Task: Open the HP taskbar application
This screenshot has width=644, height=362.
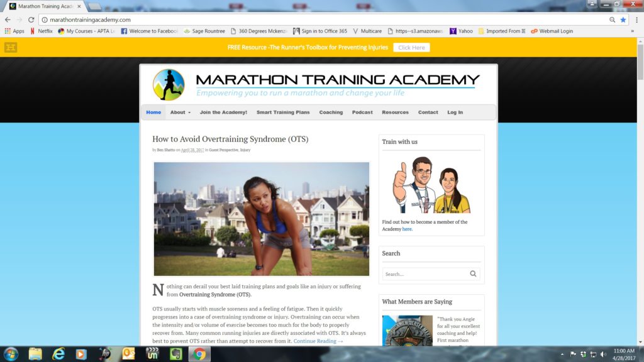Action: tap(105, 354)
